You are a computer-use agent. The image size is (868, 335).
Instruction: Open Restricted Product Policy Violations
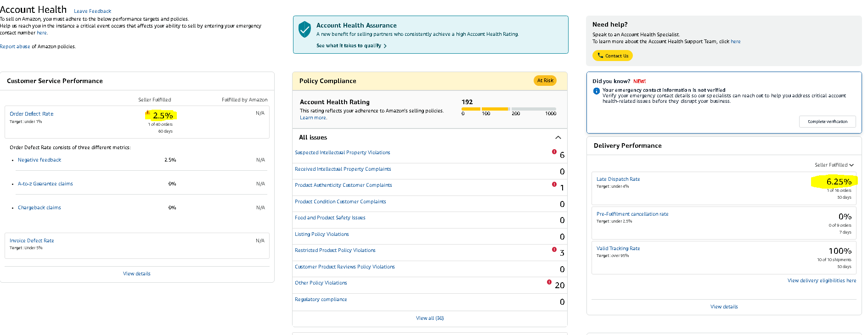(x=335, y=250)
